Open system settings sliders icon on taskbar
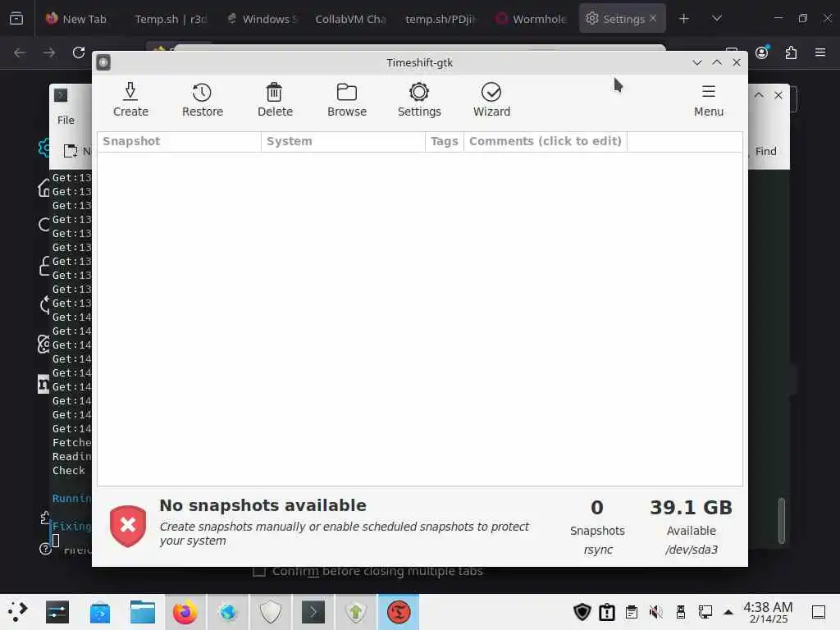Image resolution: width=840 pixels, height=630 pixels. [x=57, y=612]
